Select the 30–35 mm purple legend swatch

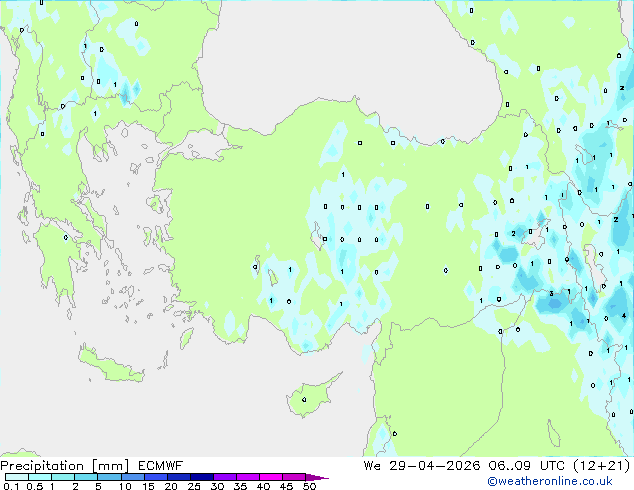[x=224, y=477]
